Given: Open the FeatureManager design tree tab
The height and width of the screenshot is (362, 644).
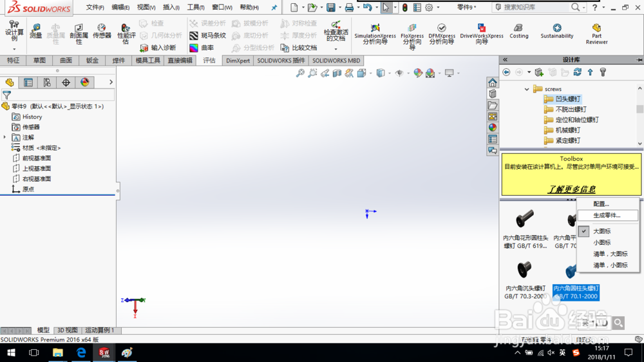Looking at the screenshot, I should click(10, 82).
